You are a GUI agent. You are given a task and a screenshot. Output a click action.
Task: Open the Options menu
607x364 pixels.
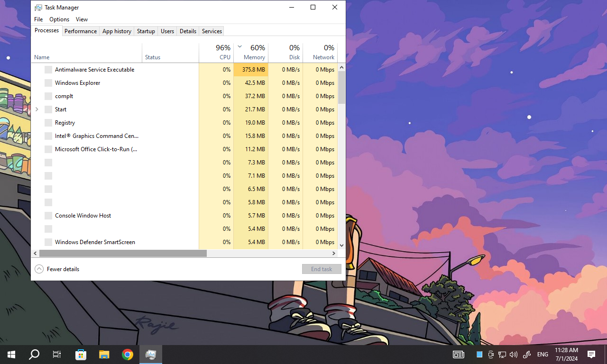(59, 19)
